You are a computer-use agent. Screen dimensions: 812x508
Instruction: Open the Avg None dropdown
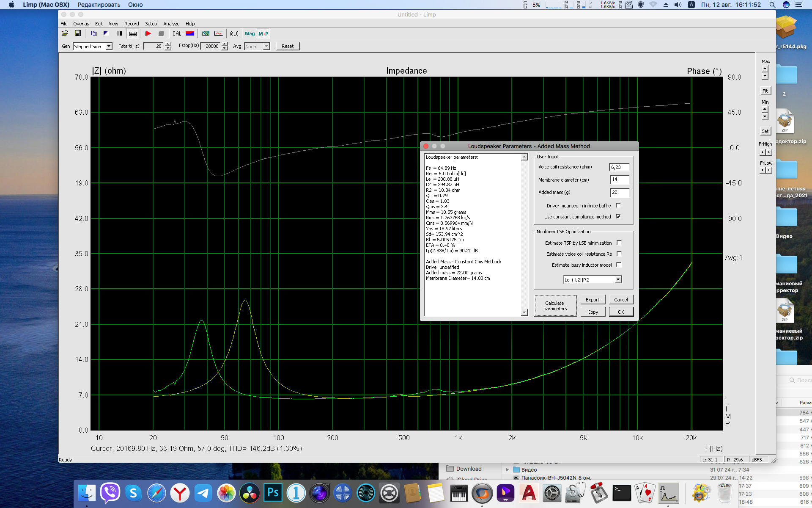coord(266,46)
